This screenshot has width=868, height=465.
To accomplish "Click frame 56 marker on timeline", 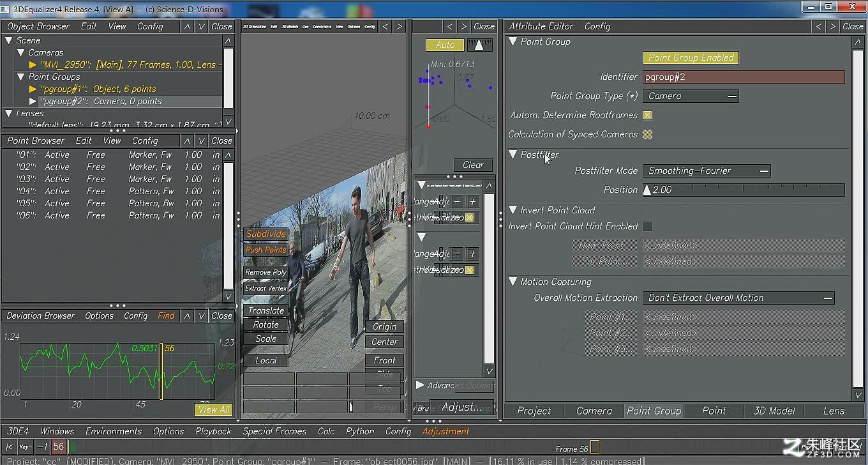I will [x=594, y=447].
